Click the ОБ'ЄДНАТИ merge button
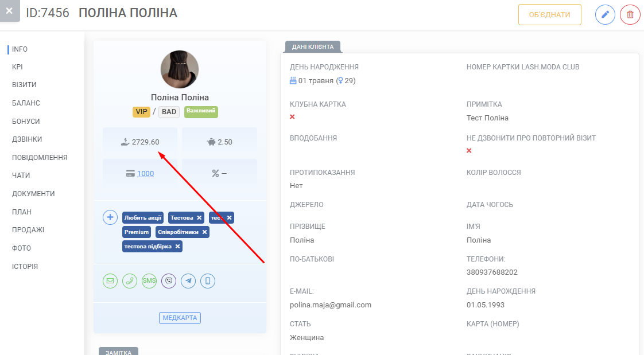Image resolution: width=644 pixels, height=355 pixels. tap(549, 15)
